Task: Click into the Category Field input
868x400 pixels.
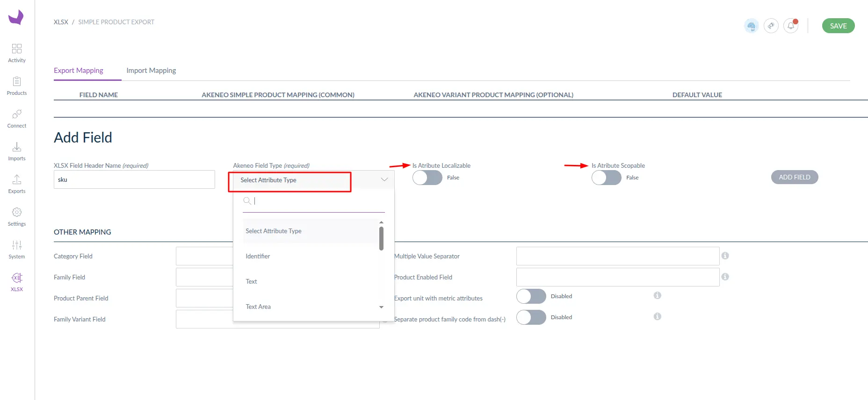Action: 204,256
